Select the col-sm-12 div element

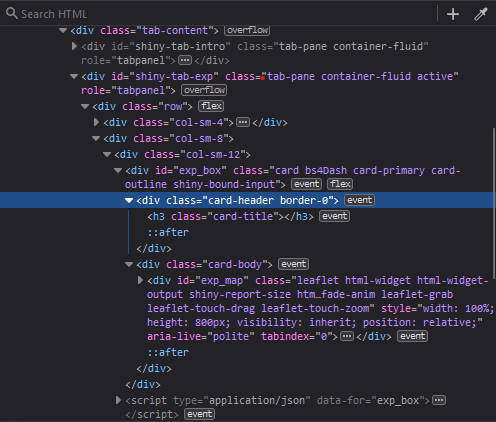(182, 155)
